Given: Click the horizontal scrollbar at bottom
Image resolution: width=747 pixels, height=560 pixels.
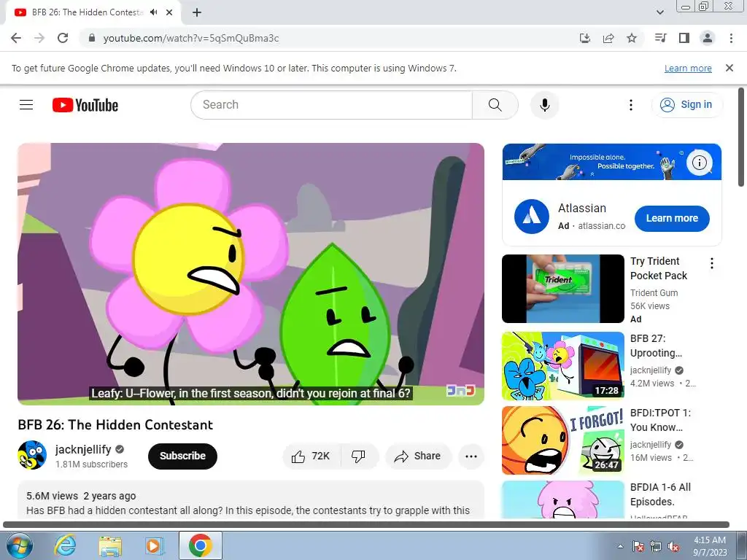Looking at the screenshot, I should coord(366,525).
